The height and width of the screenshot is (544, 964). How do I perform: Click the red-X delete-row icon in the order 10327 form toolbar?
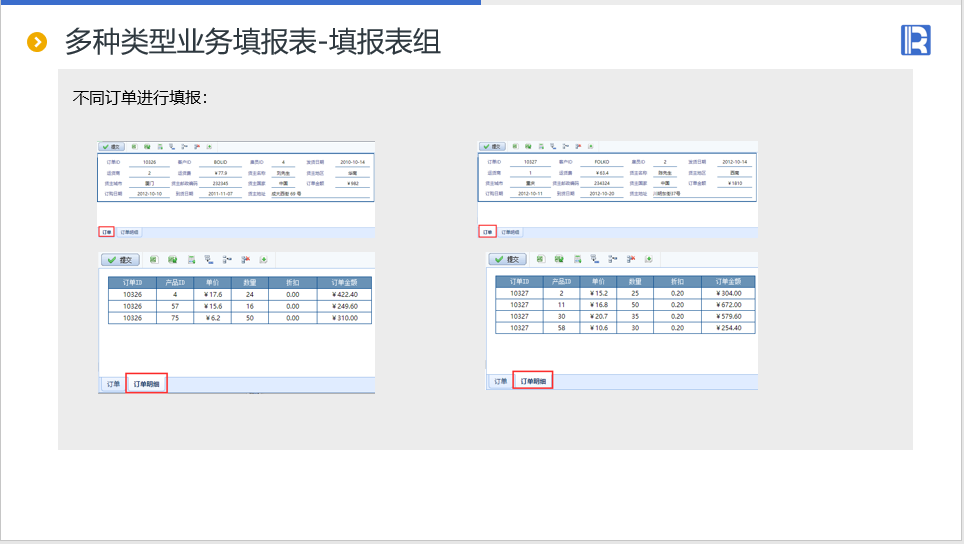pos(578,146)
